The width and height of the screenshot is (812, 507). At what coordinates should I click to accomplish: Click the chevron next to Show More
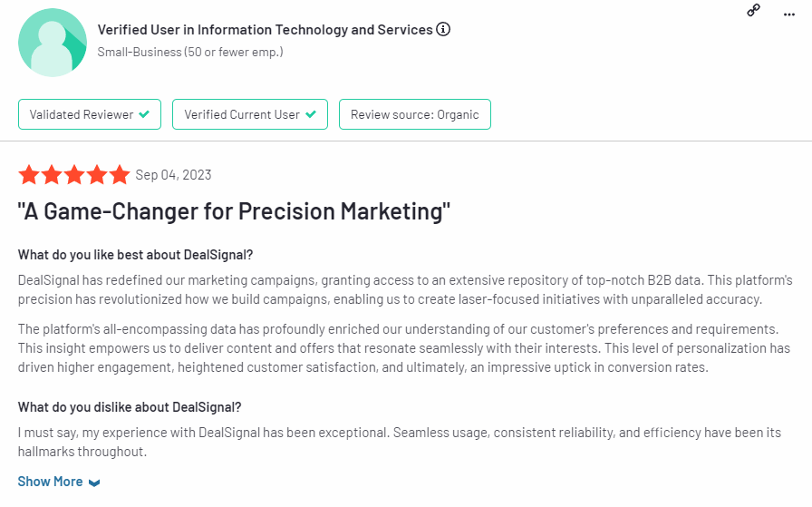pyautogui.click(x=94, y=483)
